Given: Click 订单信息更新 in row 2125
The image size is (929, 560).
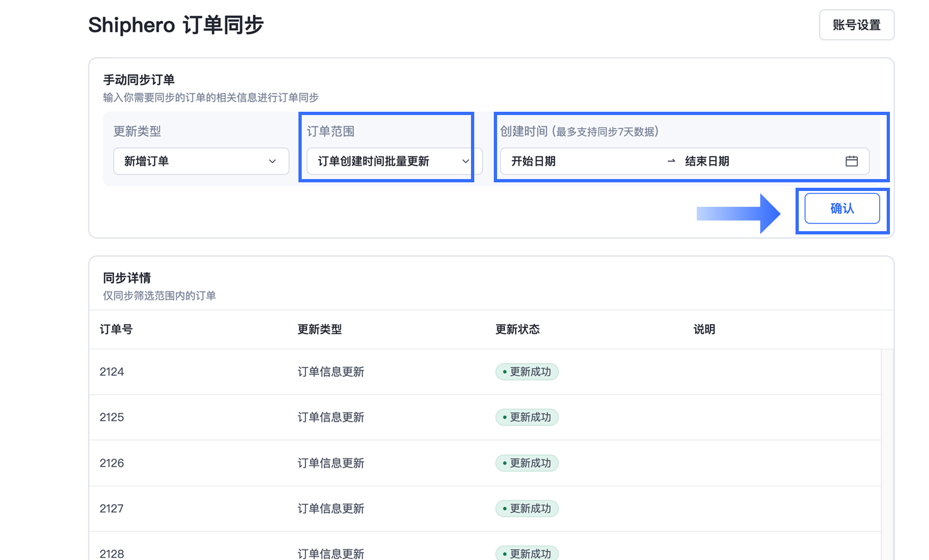Looking at the screenshot, I should [x=331, y=417].
